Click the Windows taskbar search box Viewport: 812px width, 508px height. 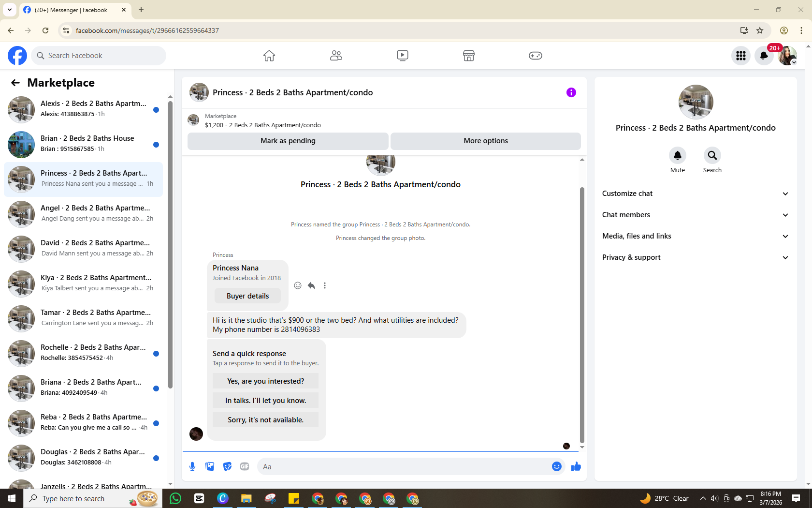click(93, 498)
